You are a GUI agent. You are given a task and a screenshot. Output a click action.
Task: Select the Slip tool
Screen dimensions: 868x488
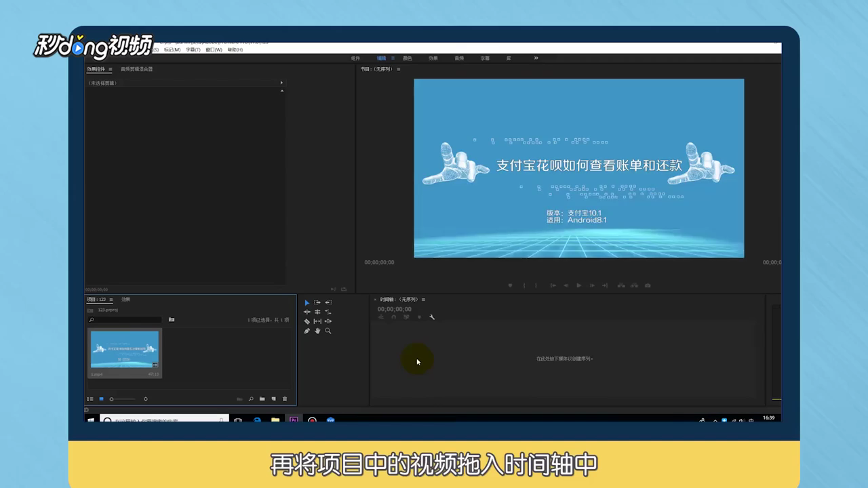click(x=317, y=321)
